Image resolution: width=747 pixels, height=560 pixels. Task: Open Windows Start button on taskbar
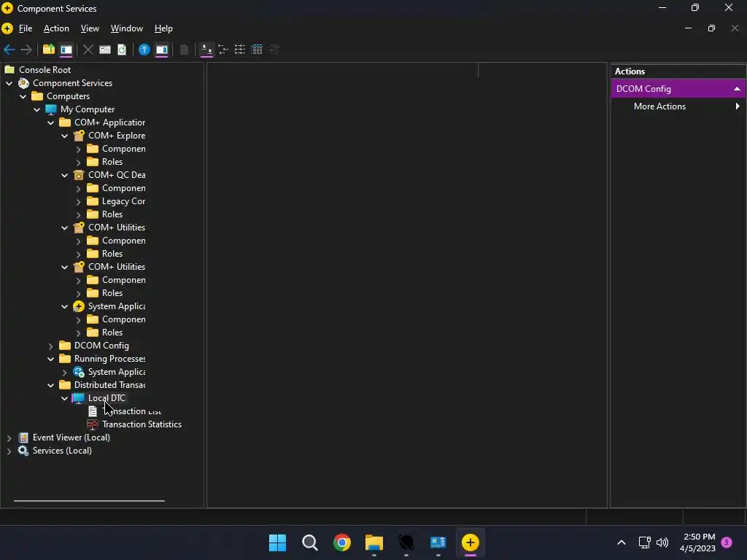[x=277, y=542]
